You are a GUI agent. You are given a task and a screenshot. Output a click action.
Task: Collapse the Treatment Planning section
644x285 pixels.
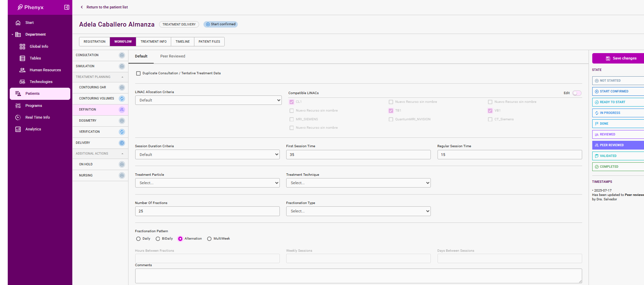[x=122, y=77]
